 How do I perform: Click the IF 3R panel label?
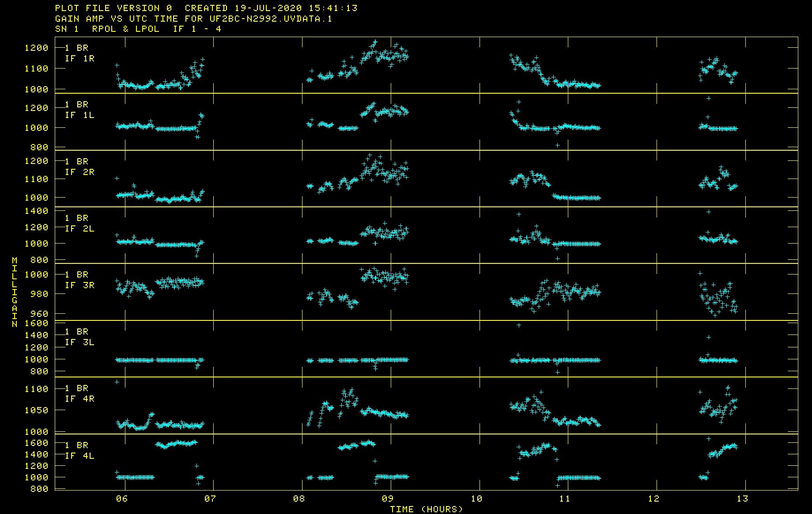(79, 285)
